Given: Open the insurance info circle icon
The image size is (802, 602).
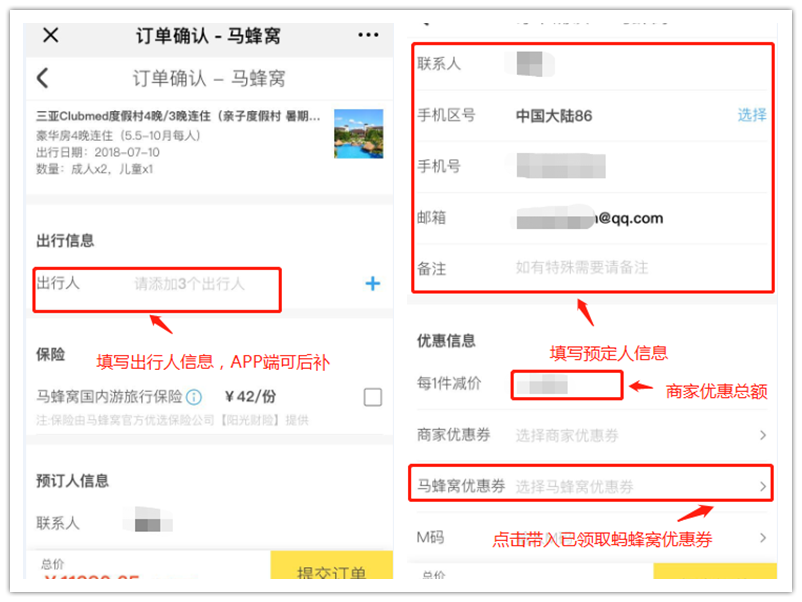Looking at the screenshot, I should tap(194, 397).
